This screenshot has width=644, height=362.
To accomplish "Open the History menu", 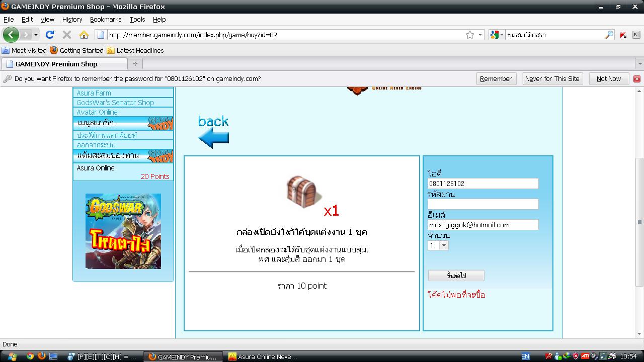I will tap(72, 19).
